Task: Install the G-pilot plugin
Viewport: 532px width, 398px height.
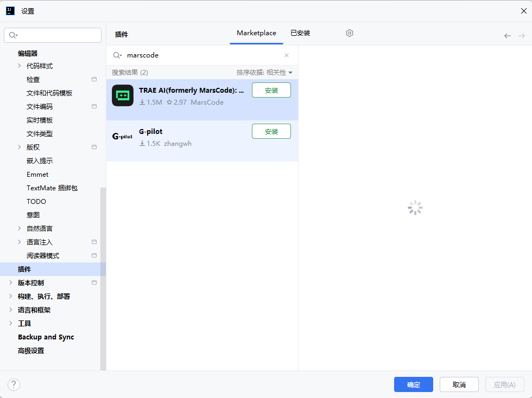Action: pyautogui.click(x=271, y=132)
